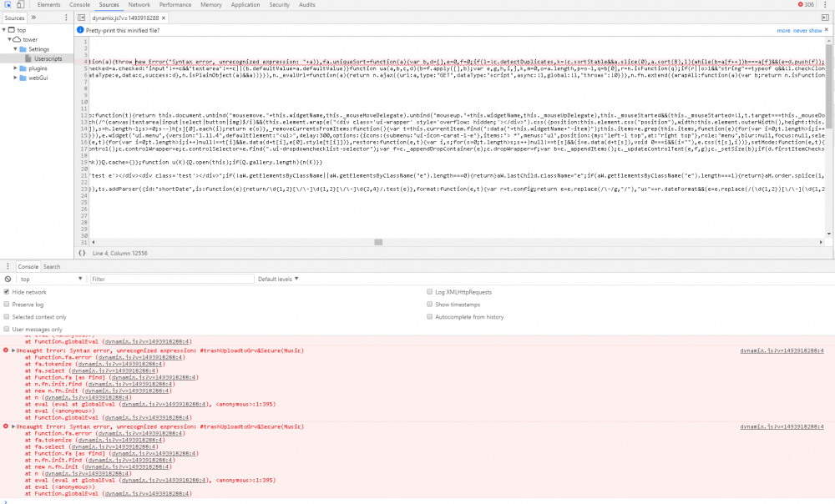The width and height of the screenshot is (835, 504).
Task: Click line number 4 in the gutter
Action: (85, 62)
